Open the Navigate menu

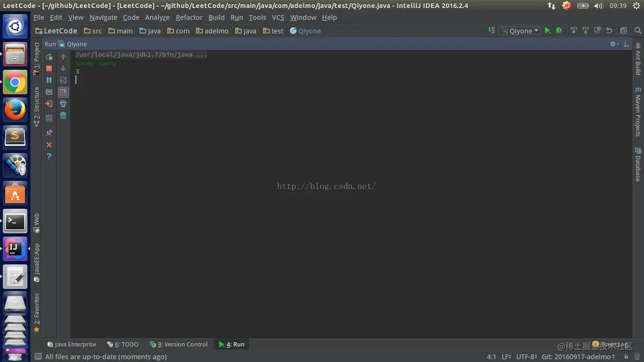click(103, 17)
